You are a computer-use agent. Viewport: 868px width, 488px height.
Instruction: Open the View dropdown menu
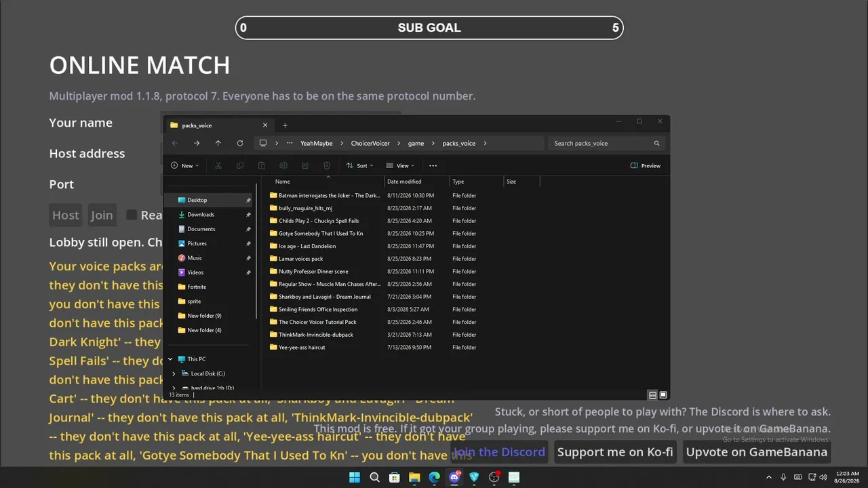point(400,165)
